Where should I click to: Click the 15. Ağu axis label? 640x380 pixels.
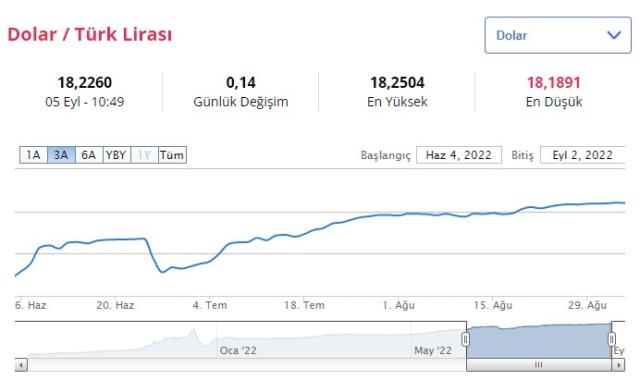coord(493,305)
